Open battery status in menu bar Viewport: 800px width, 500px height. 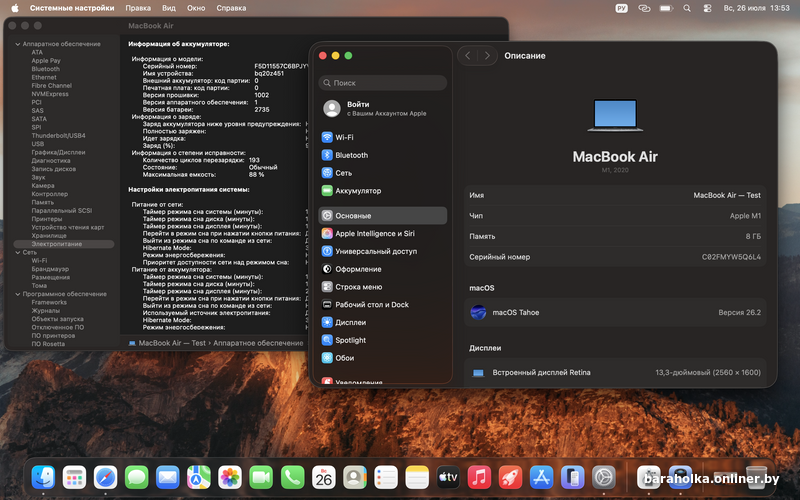coord(666,8)
